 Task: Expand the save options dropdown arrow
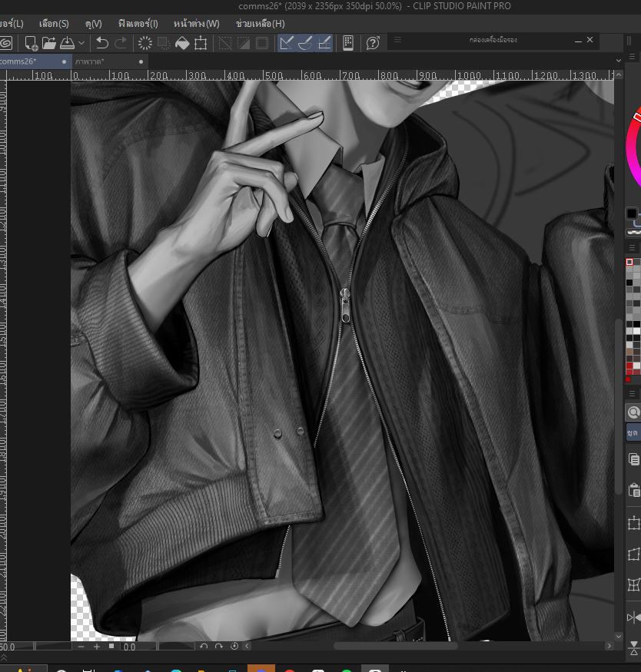81,43
